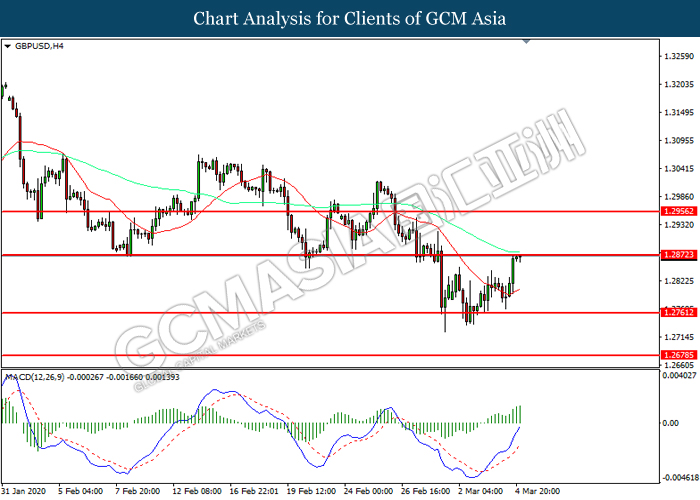This screenshot has height=500, width=700.
Task: Click the 16 Feb 22:01 time label
Action: click(254, 491)
